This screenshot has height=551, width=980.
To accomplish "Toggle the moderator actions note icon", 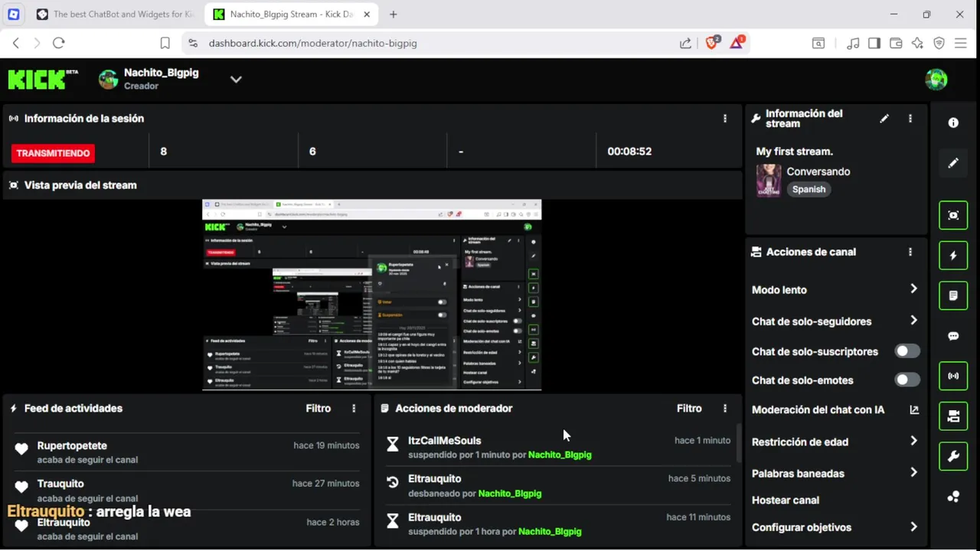I will (x=953, y=295).
